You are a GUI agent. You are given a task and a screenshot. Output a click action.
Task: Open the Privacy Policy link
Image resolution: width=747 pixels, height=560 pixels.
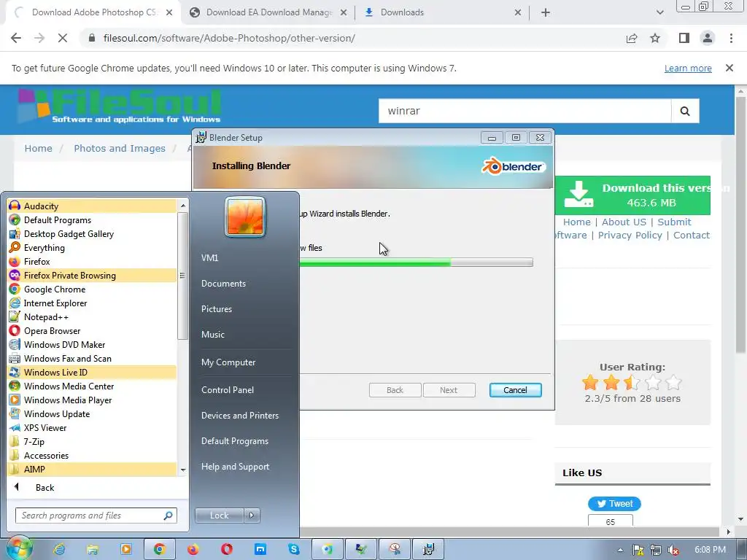[x=630, y=236]
